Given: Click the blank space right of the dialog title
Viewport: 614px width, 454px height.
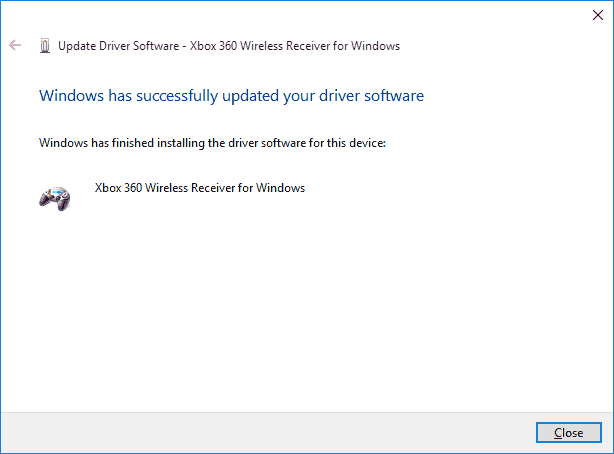Looking at the screenshot, I should point(500,46).
